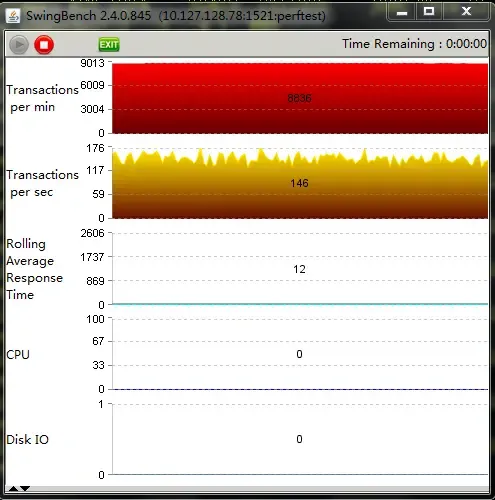The height and width of the screenshot is (500, 495).
Task: Select the 8836 value in red chart
Action: 299,98
